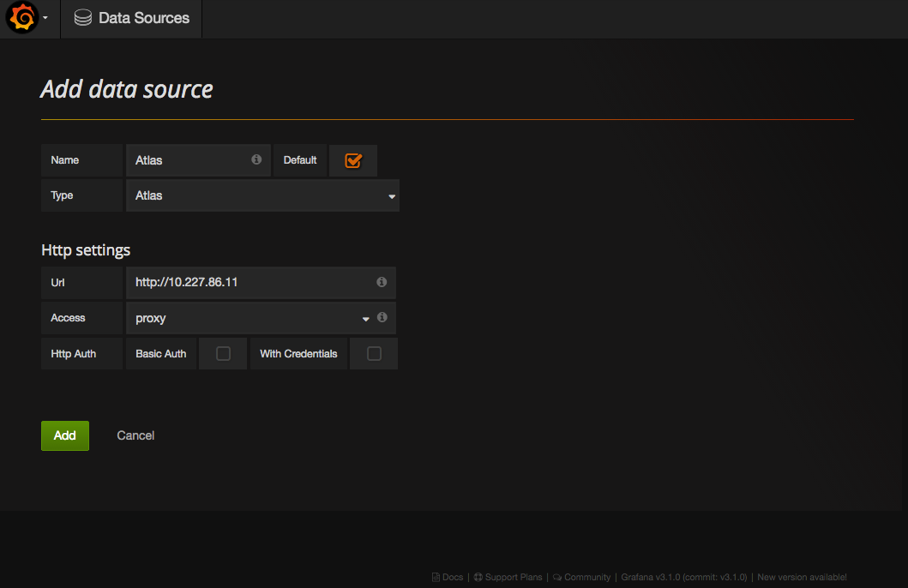
Task: Uncheck the Default checkbox
Action: point(352,159)
